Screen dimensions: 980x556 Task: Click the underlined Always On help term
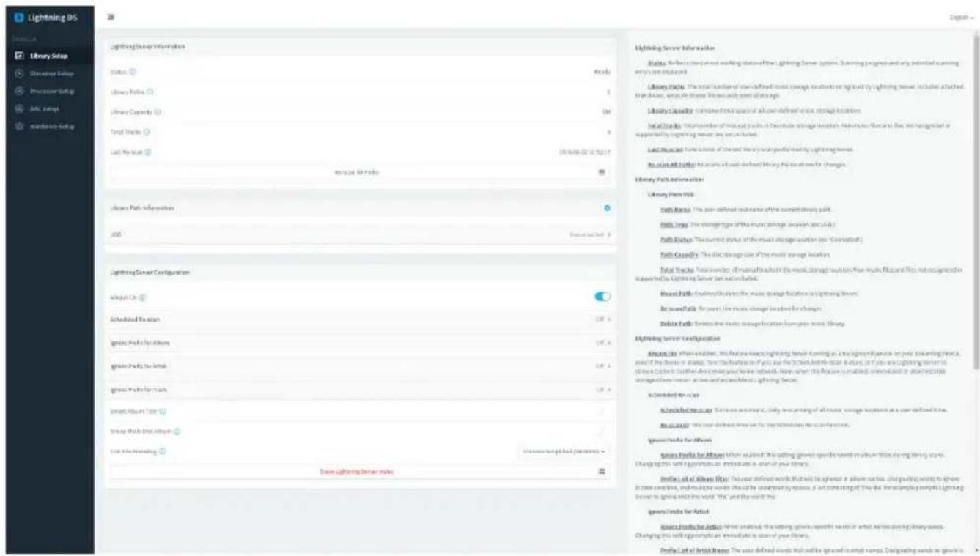pos(661,354)
